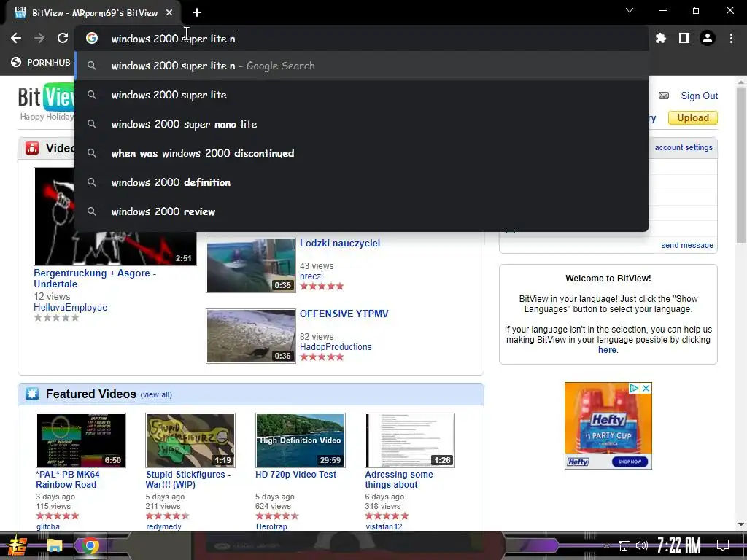Click the page scrollbar down arrow
Image resolution: width=747 pixels, height=560 pixels.
click(741, 524)
